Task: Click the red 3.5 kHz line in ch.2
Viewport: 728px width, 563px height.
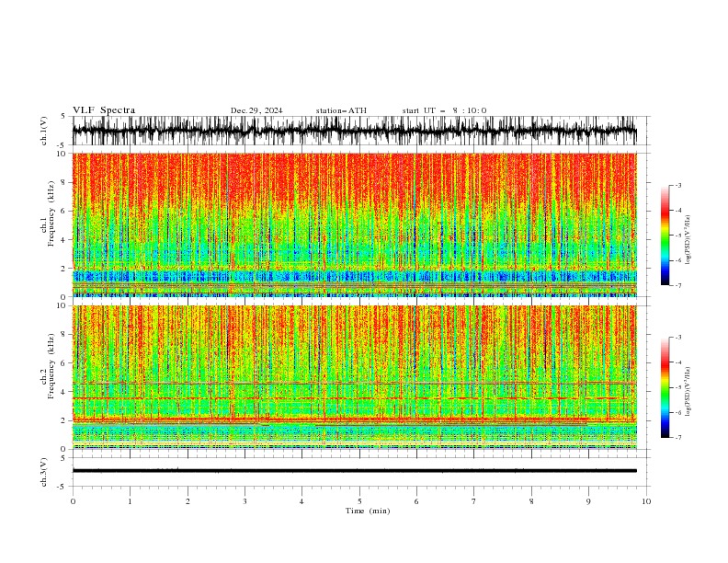Action: coord(355,398)
